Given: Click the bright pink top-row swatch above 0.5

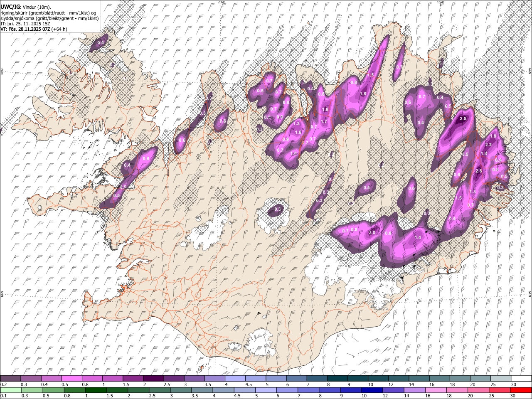Looking at the screenshot, I should [x=71, y=379].
